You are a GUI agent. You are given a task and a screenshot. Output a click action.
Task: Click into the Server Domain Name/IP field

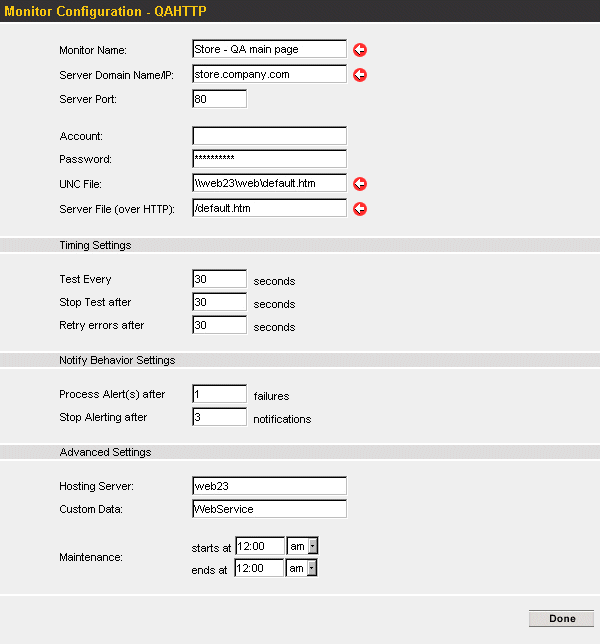tap(269, 74)
